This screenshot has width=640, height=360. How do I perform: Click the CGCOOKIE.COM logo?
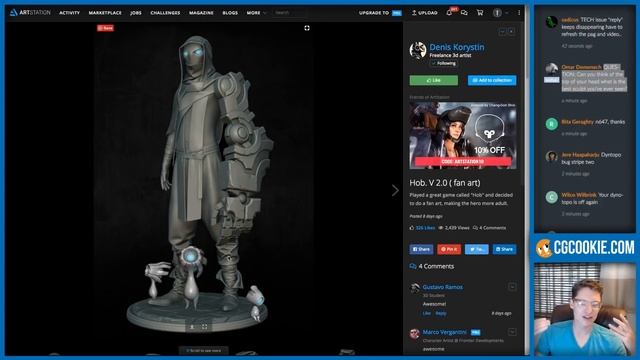(x=585, y=247)
